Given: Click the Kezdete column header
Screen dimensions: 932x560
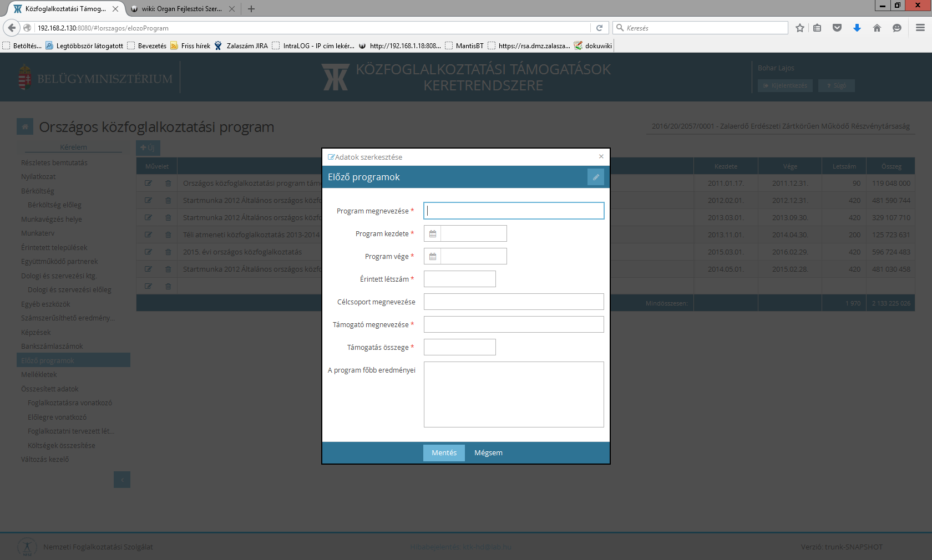Looking at the screenshot, I should [726, 166].
